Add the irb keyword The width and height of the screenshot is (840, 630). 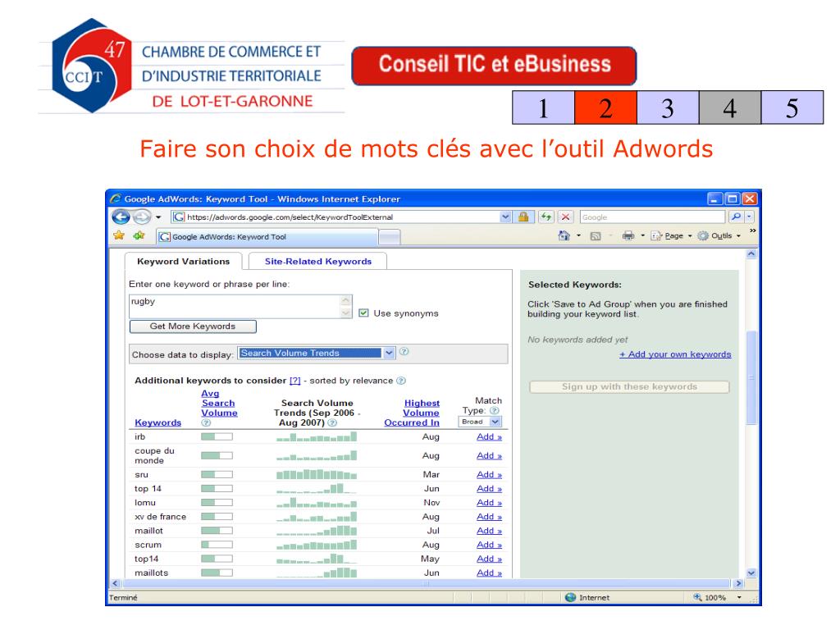coord(489,436)
